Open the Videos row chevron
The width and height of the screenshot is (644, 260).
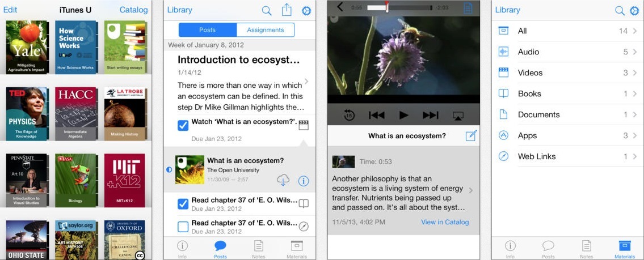[635, 73]
